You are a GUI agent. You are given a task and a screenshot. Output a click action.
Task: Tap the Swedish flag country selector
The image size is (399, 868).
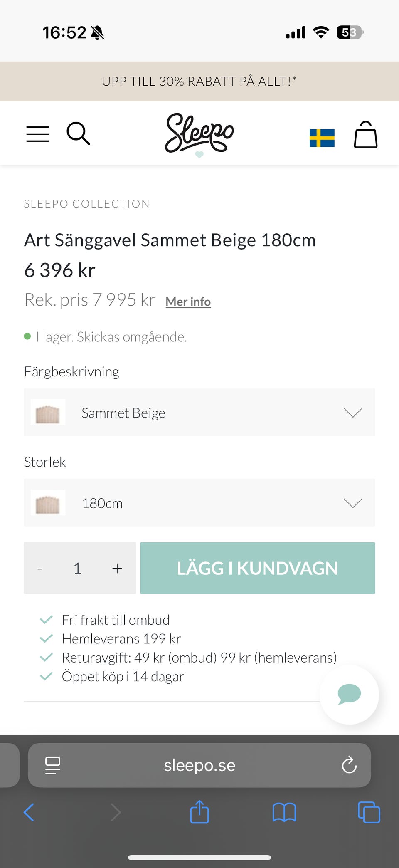[x=322, y=138]
